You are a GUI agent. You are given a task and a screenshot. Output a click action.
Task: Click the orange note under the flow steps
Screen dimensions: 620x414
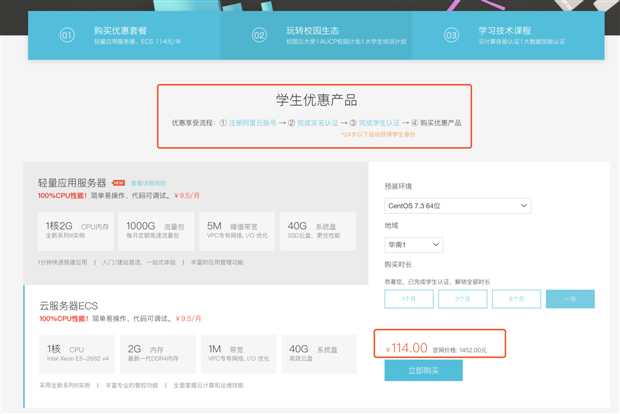(x=378, y=134)
